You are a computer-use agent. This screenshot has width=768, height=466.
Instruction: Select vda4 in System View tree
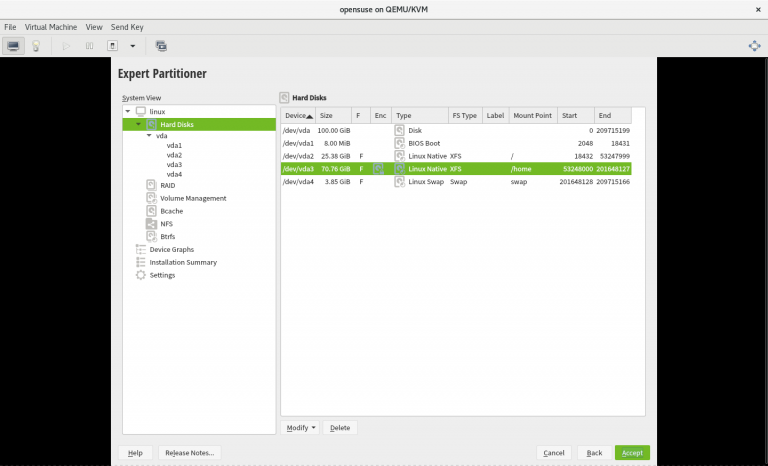click(174, 174)
